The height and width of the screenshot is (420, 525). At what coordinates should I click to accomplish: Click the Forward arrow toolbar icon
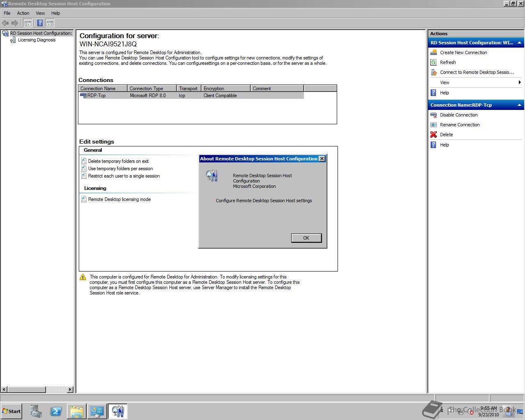[x=15, y=23]
